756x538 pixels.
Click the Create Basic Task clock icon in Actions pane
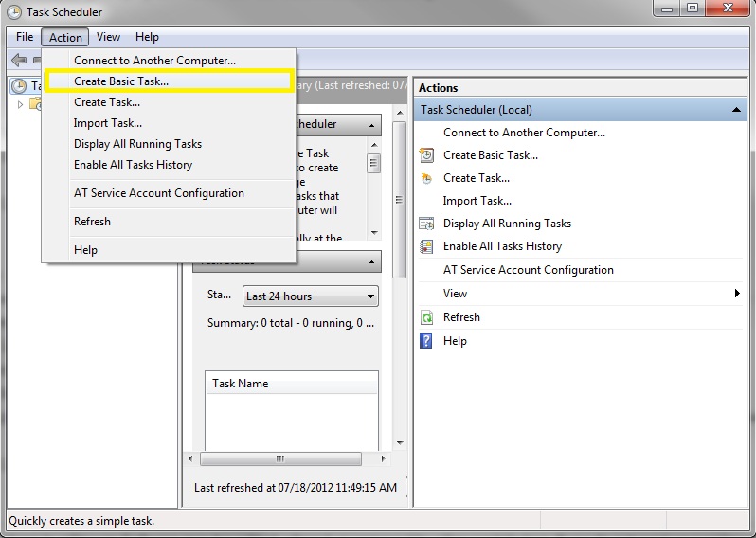(426, 155)
